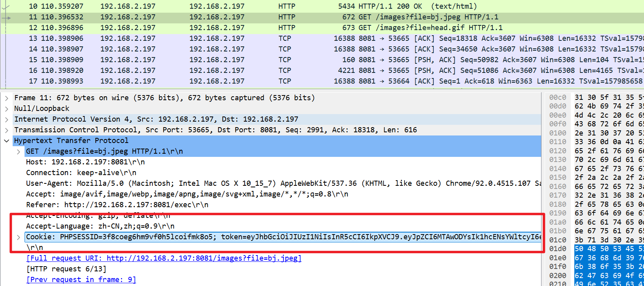644x286 pixels.
Task: Open the Full request URI link
Action: click(164, 258)
